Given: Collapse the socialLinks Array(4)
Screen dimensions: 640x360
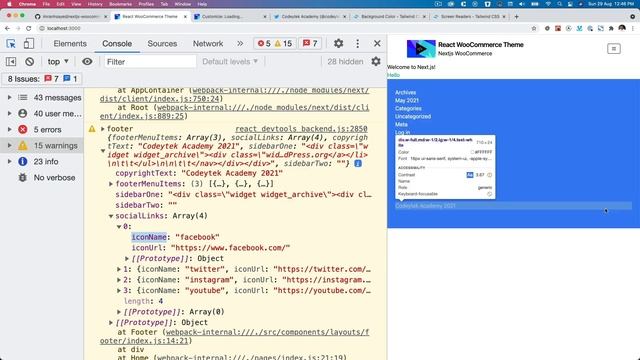Looking at the screenshot, I should pyautogui.click(x=111, y=216).
